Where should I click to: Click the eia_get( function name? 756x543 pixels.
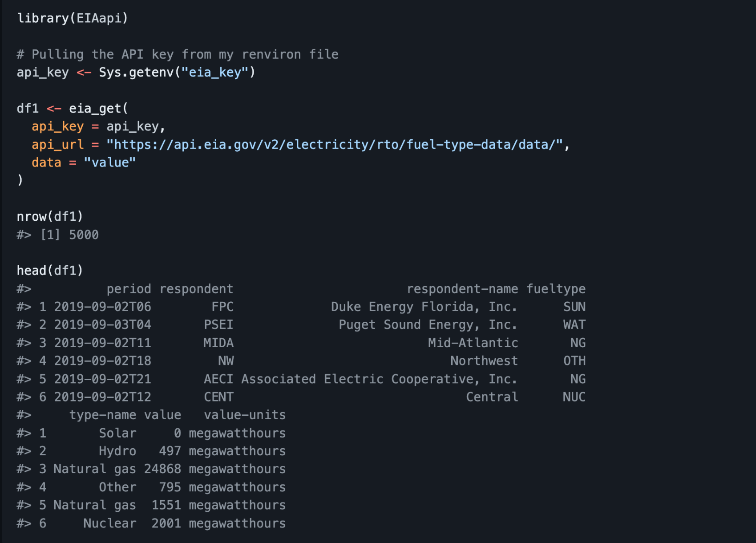pos(98,108)
